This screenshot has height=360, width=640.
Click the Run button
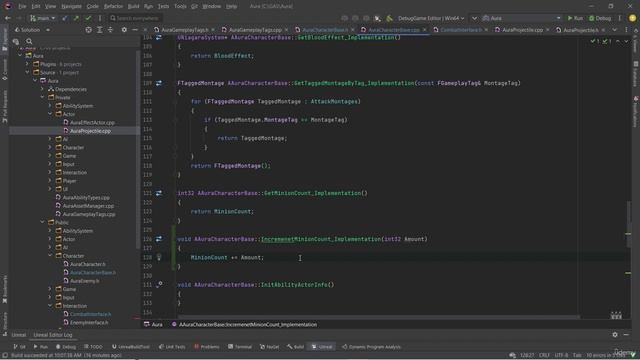tap(575, 18)
